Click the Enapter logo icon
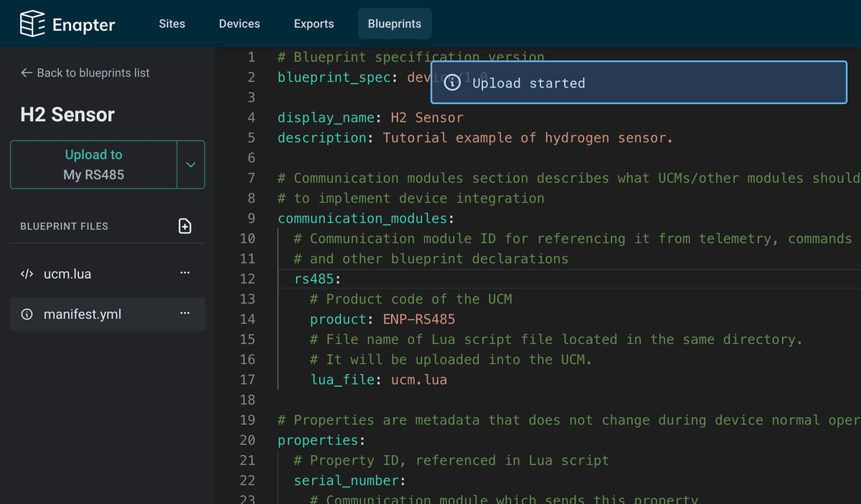 [32, 23]
